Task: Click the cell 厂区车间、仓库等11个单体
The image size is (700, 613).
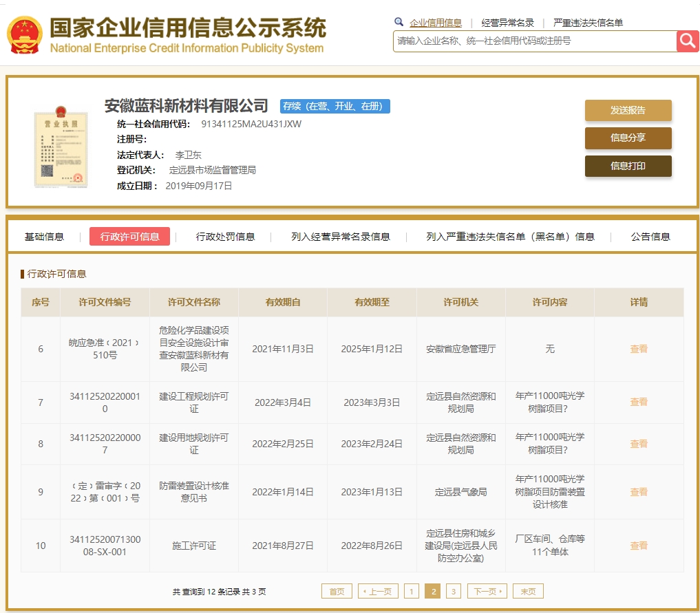Action: 550,546
